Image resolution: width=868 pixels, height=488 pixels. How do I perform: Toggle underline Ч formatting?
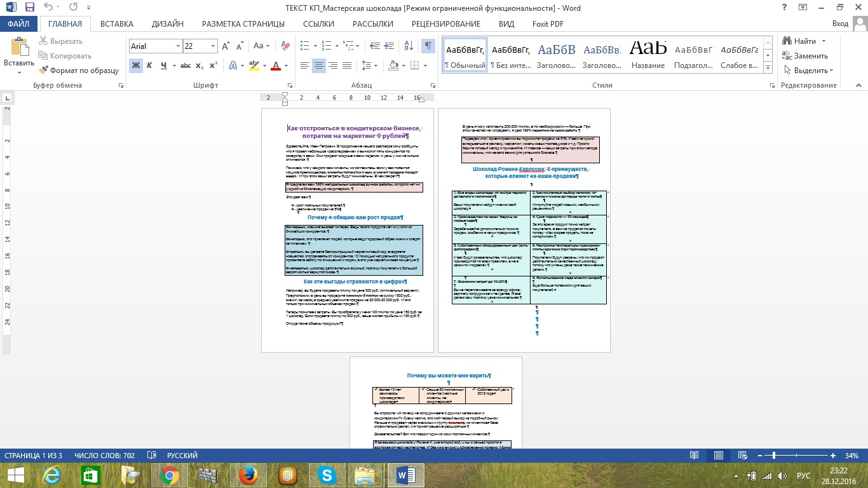tap(164, 65)
